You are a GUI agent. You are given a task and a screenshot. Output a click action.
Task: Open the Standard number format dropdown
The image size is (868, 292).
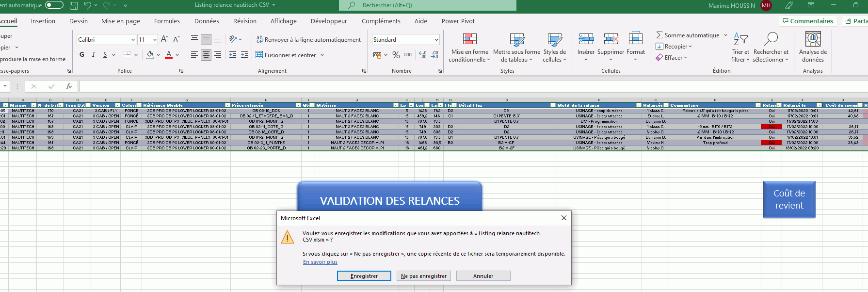436,40
